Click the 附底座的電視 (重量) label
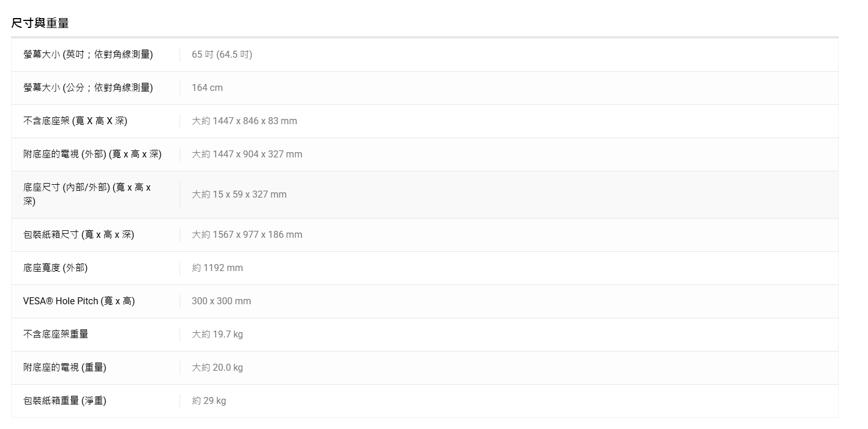868x429 pixels. point(65,367)
